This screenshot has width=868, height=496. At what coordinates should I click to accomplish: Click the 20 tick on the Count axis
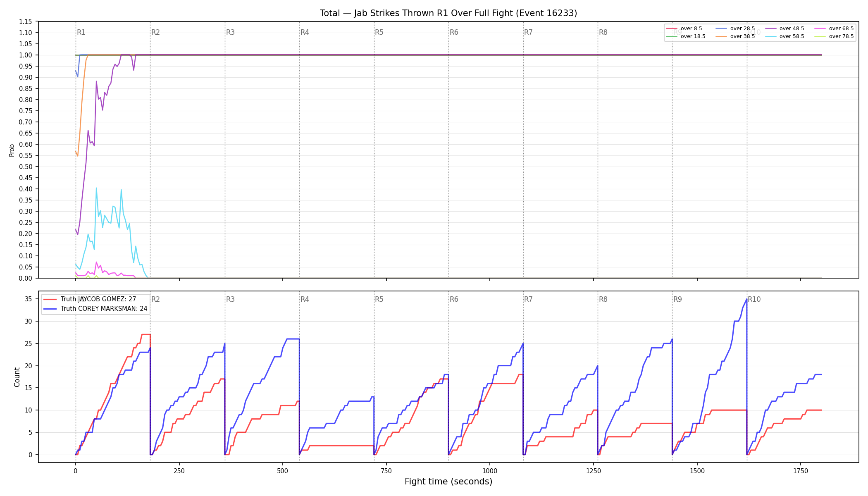pos(29,366)
